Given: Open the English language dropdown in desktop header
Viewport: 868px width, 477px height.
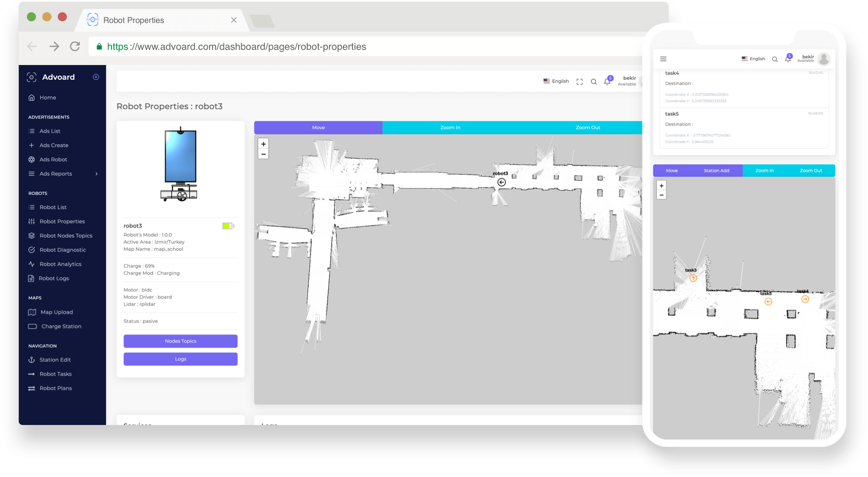Looking at the screenshot, I should [556, 81].
